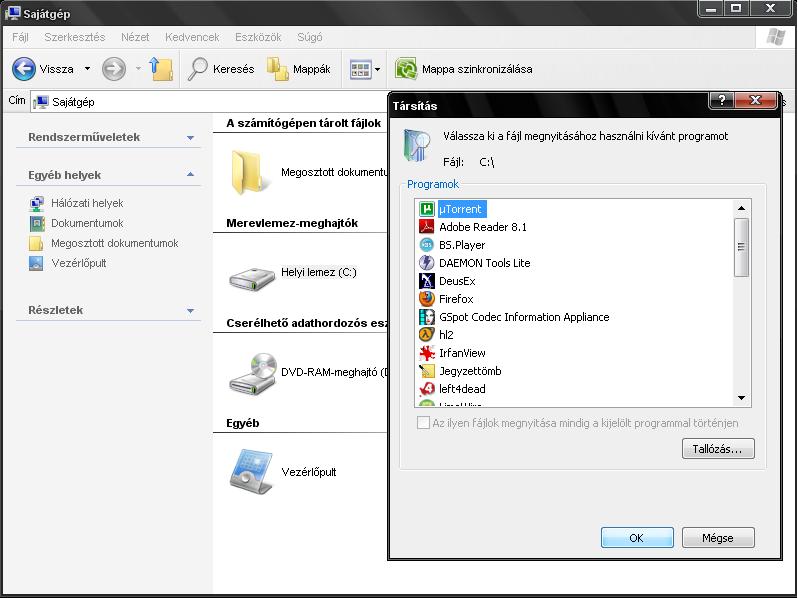Open the Fájl menu
Viewport: 798px width, 598px height.
click(20, 37)
